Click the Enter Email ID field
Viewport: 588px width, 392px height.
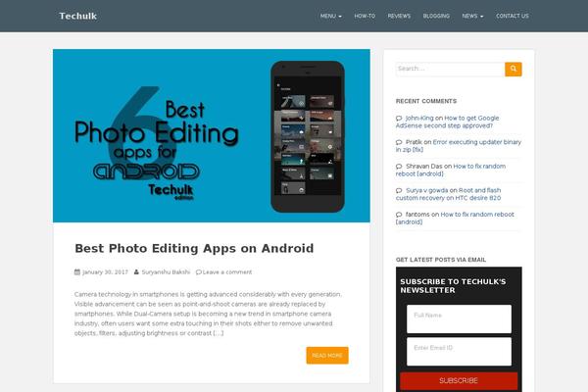459,352
